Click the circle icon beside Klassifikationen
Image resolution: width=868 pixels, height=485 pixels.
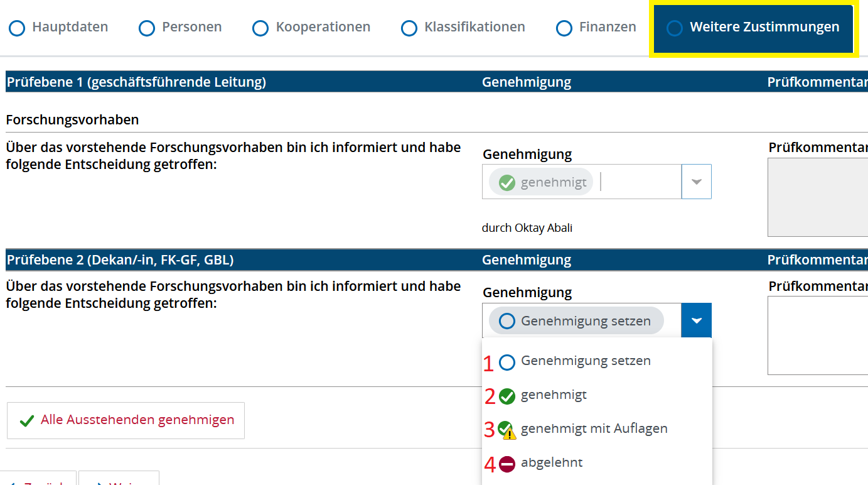[x=409, y=28]
